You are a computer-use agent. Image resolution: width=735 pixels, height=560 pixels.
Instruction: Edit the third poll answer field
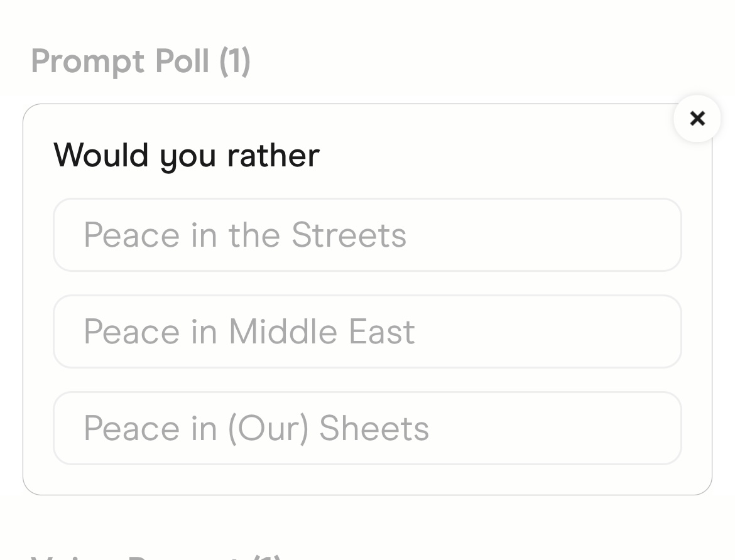367,428
